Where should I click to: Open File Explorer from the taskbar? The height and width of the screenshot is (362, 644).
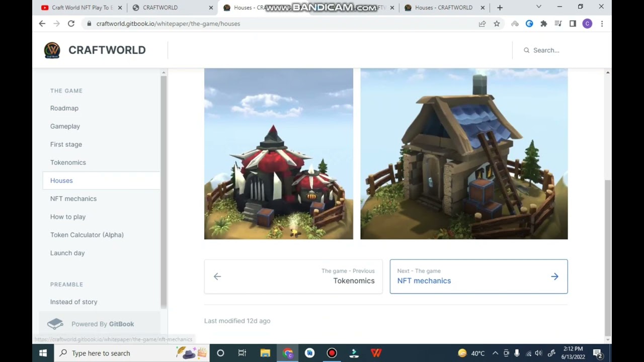(265, 353)
